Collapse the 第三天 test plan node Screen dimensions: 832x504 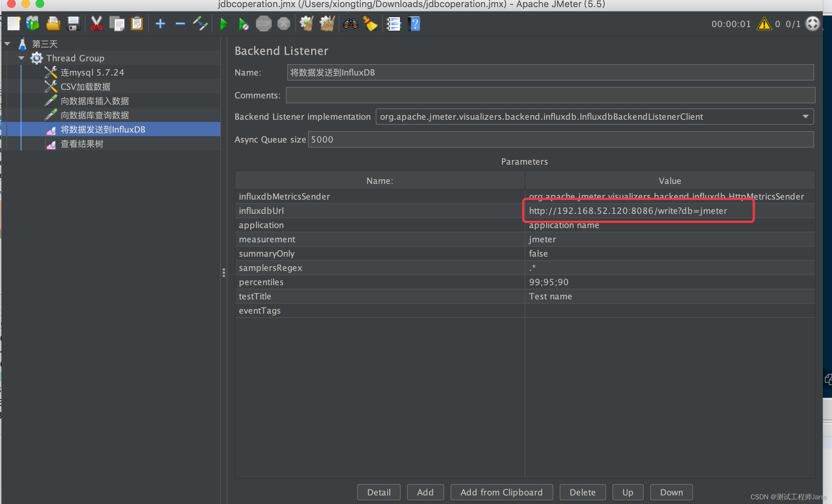[7, 44]
